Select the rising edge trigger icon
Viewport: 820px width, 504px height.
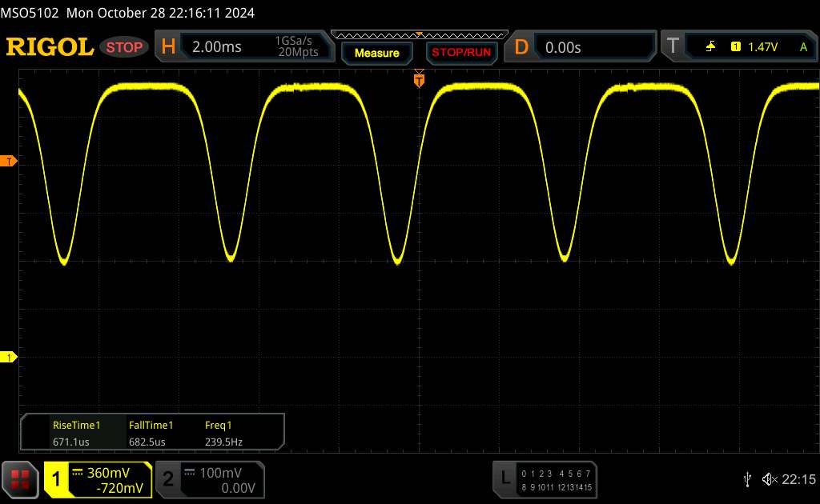pos(710,47)
